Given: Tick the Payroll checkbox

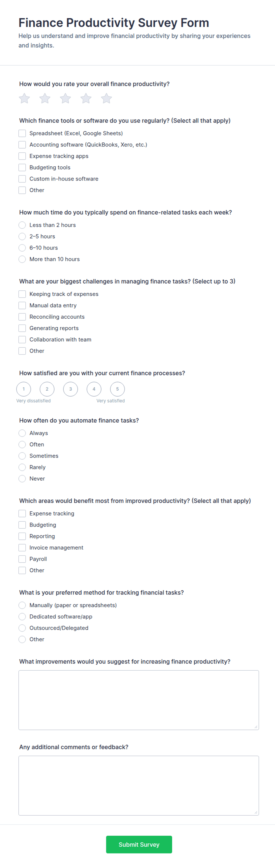Looking at the screenshot, I should pyautogui.click(x=22, y=559).
